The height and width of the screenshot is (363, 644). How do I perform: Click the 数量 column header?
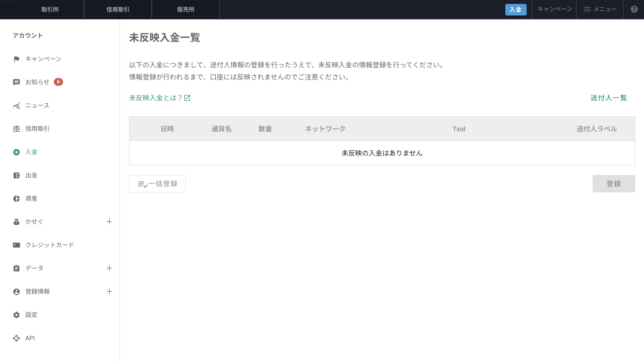tap(265, 129)
